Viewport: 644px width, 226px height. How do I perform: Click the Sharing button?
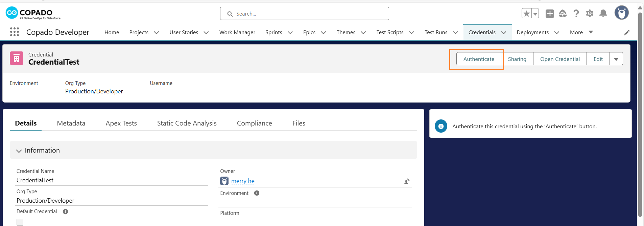pos(517,59)
